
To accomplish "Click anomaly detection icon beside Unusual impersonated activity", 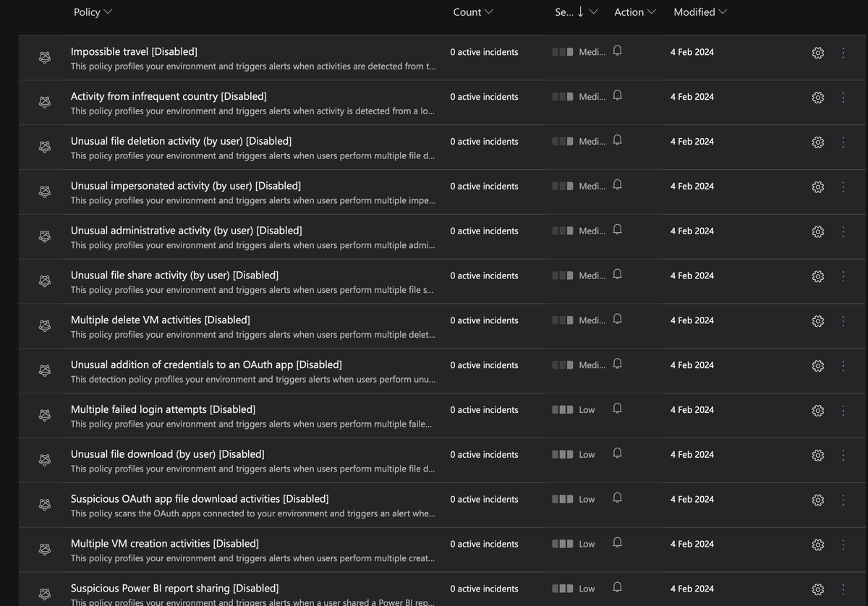I will (x=45, y=192).
